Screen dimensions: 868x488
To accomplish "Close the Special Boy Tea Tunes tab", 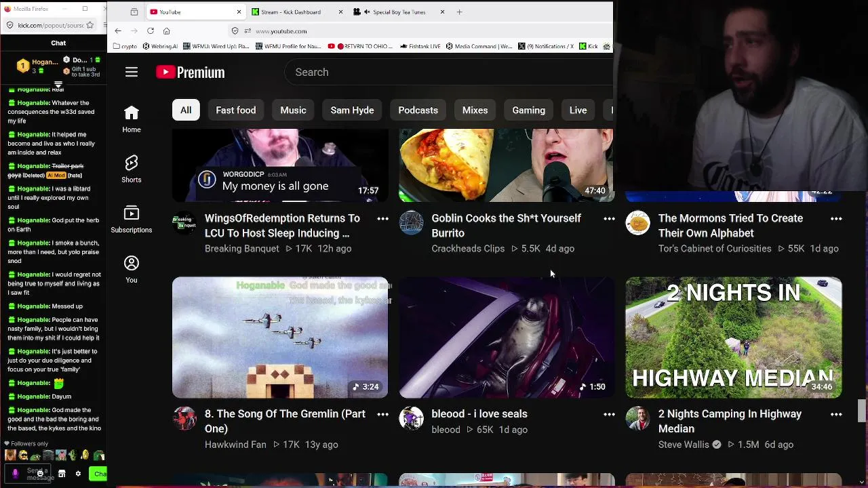I will [x=442, y=12].
